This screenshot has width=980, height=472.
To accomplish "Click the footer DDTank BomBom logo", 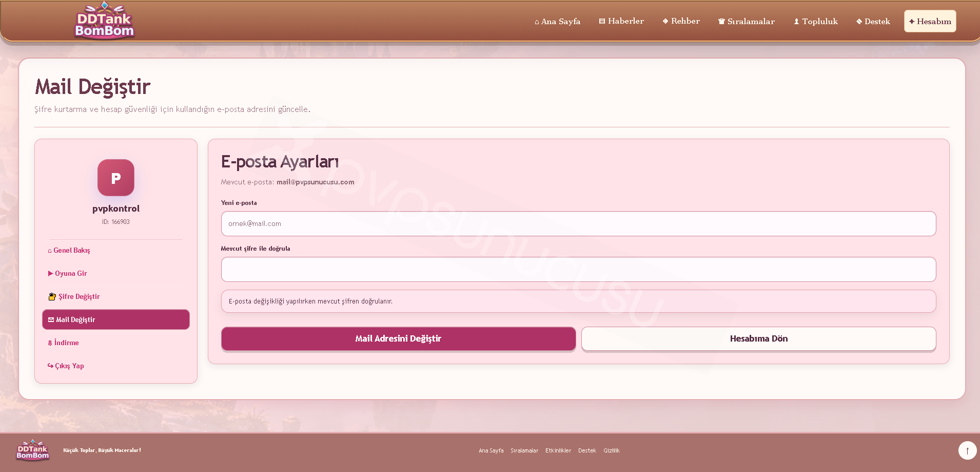I will (33, 450).
